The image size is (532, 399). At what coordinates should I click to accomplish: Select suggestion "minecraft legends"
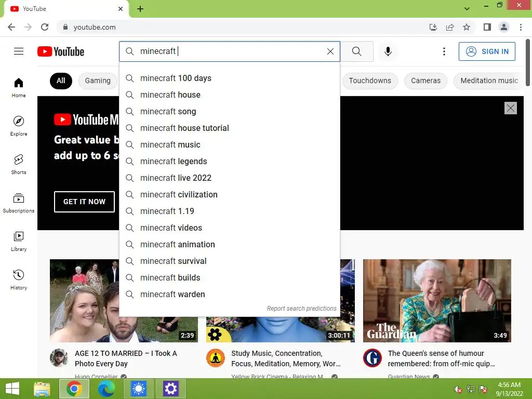(229, 161)
